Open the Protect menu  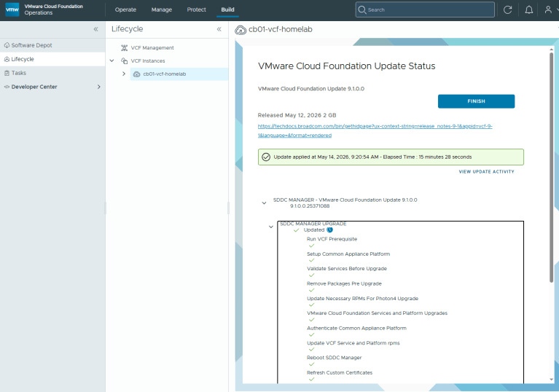click(x=197, y=9)
